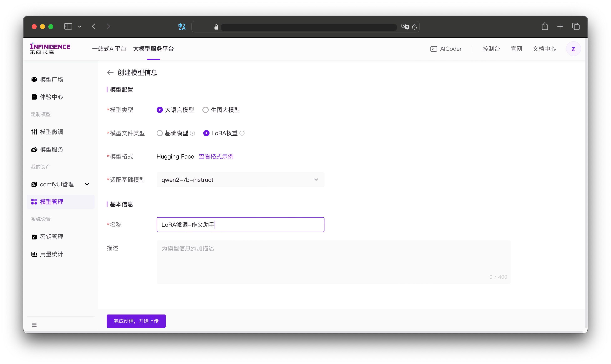611x364 pixels.
Task: Open a new tab with plus icon
Action: point(560,26)
